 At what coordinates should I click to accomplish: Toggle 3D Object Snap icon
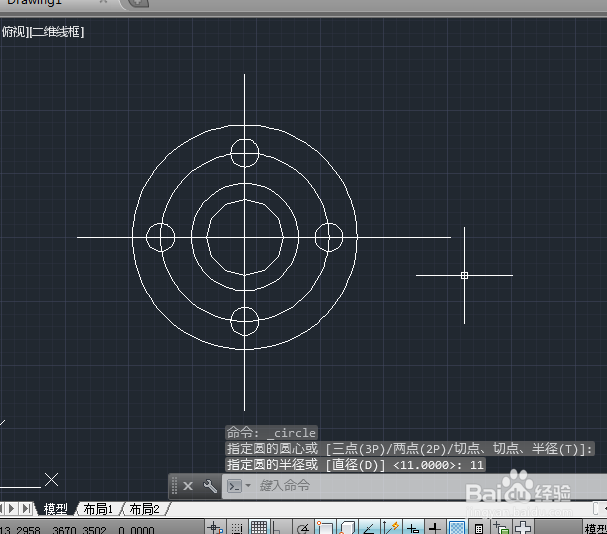[x=347, y=528]
